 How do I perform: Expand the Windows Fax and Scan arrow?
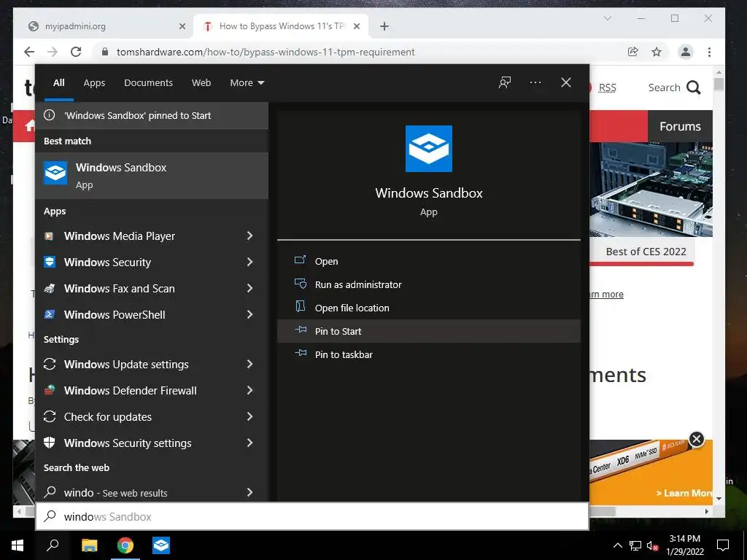(249, 288)
